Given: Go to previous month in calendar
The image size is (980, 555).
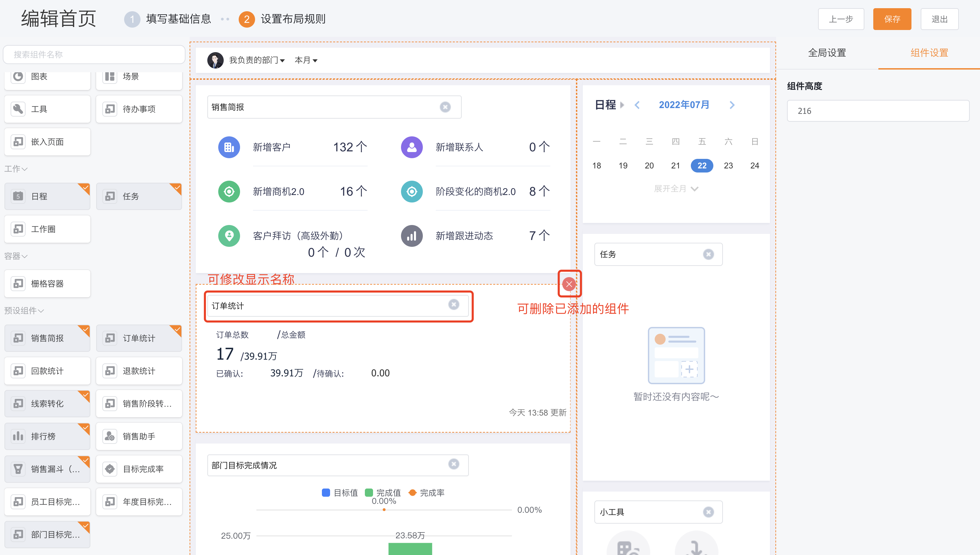Looking at the screenshot, I should point(637,105).
